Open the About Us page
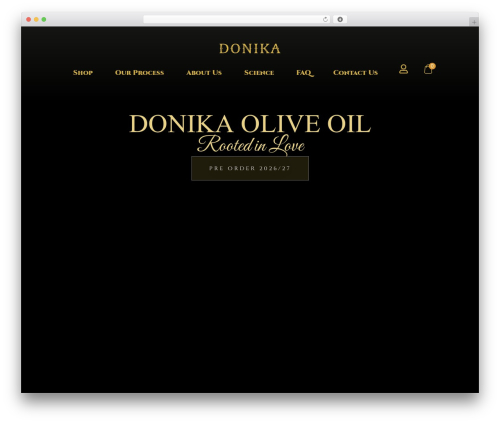This screenshot has width=500, height=423. (x=204, y=73)
